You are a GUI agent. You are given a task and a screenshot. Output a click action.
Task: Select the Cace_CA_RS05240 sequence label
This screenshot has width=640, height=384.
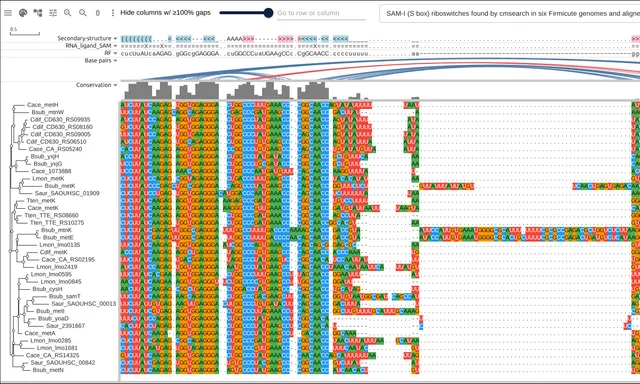click(x=55, y=149)
